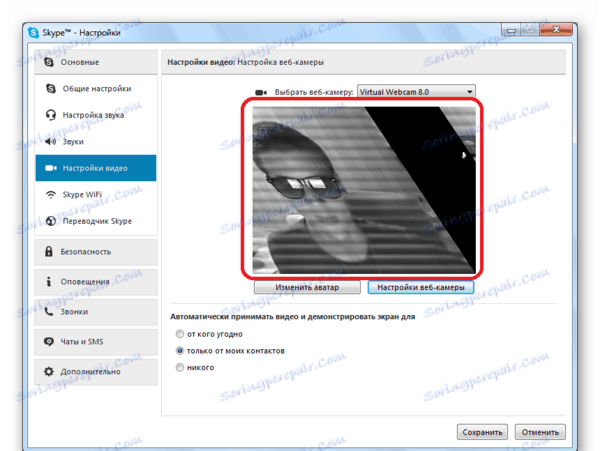Open the Переводчик Skype item
Image resolution: width=600 pixels, height=451 pixels.
[x=96, y=221]
